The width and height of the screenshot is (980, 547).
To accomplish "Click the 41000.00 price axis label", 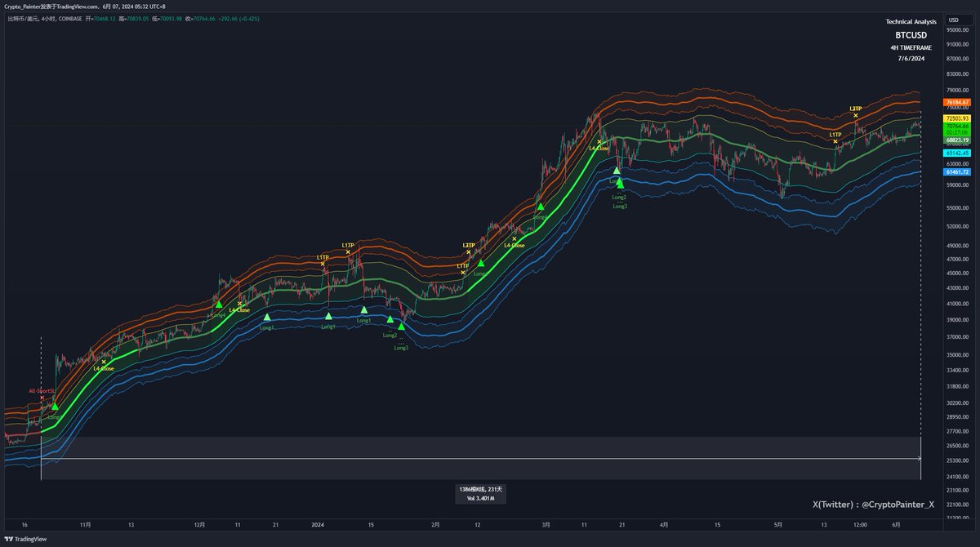I will coord(957,303).
